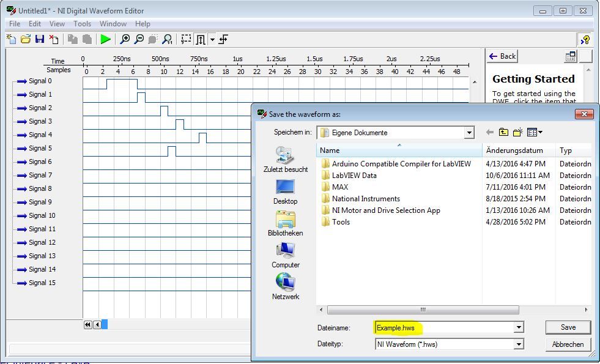Sort files by the Name column header
Screen dimensions: 600x364
[x=399, y=150]
